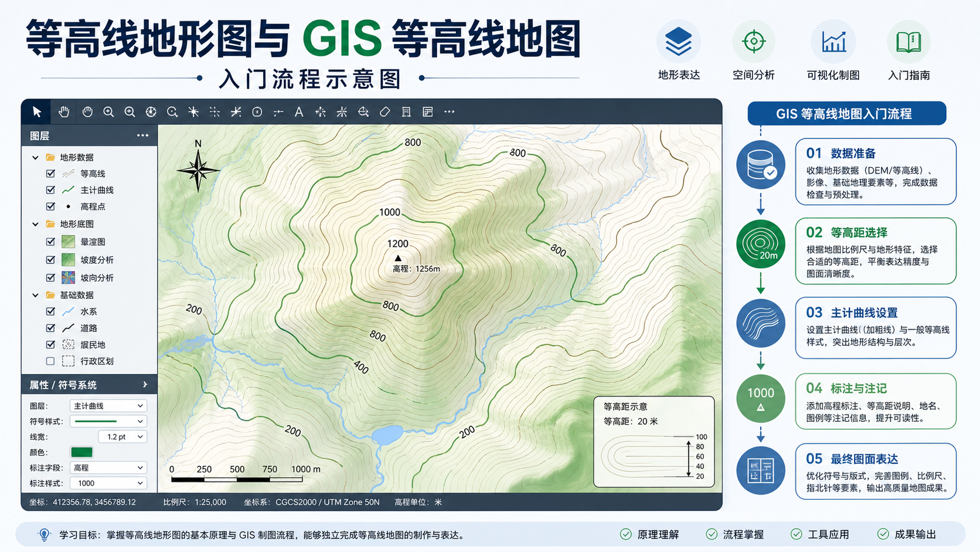Open the 03 主计曲线设置 step card
The image size is (980, 552).
(876, 327)
